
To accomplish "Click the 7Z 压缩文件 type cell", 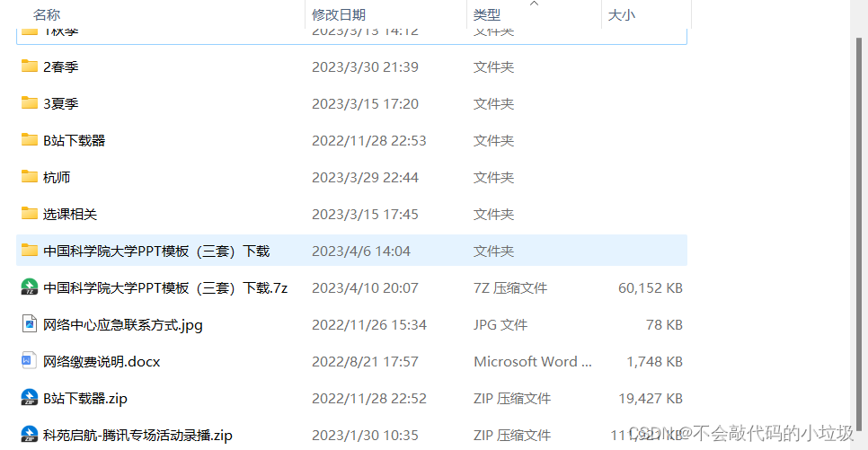I will pyautogui.click(x=510, y=287).
